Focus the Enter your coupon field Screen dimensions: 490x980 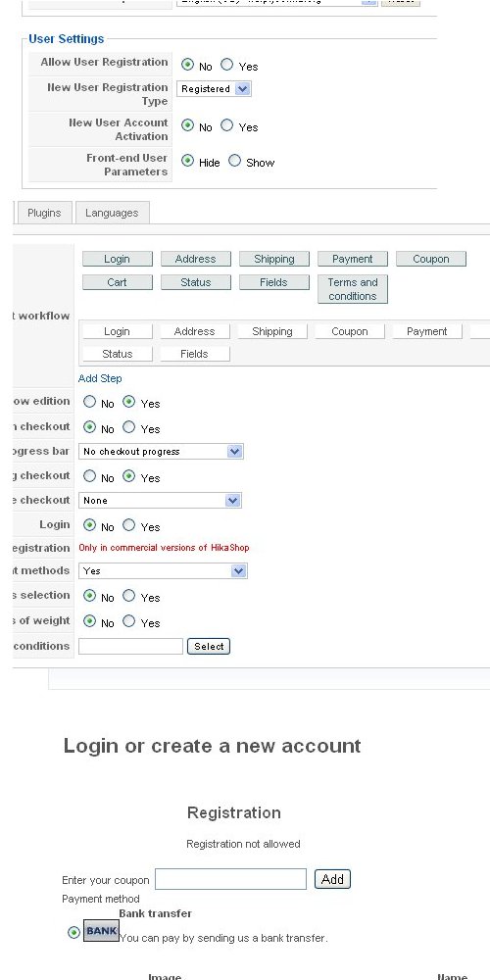tap(230, 879)
